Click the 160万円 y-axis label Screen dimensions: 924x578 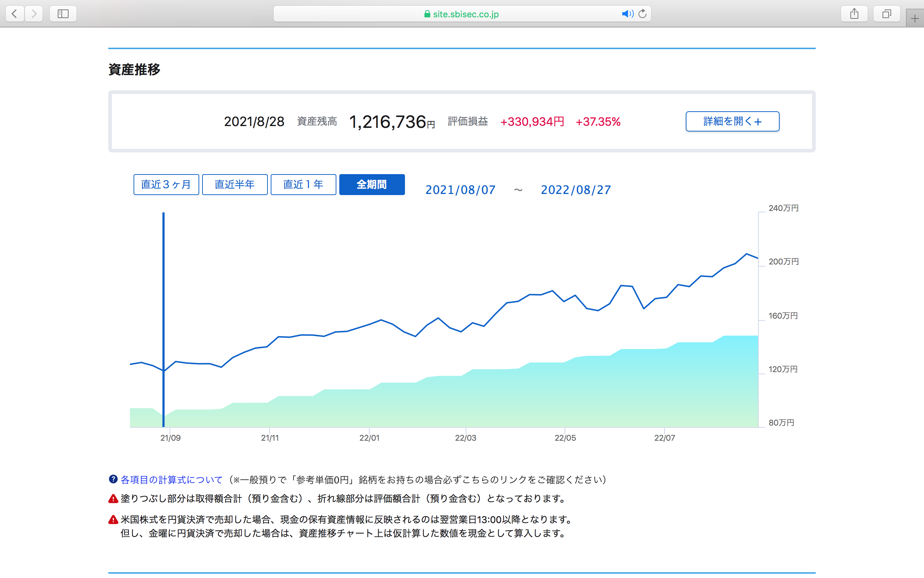tap(783, 316)
